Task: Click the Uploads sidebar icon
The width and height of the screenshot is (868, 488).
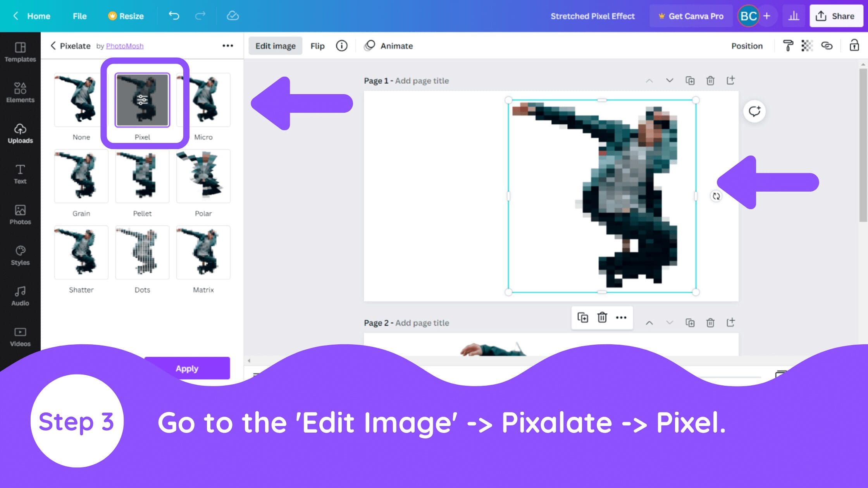Action: [x=20, y=132]
